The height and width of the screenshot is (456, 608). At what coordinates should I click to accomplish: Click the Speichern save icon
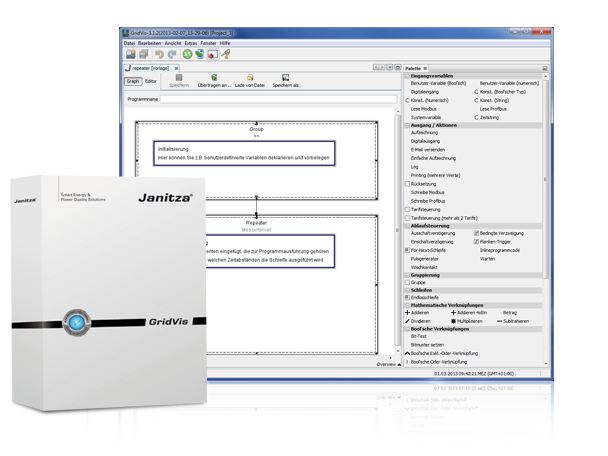179,77
